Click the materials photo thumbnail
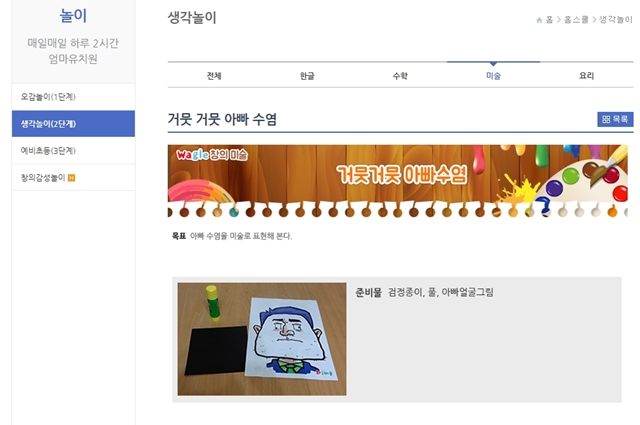The height and width of the screenshot is (425, 640). click(262, 339)
